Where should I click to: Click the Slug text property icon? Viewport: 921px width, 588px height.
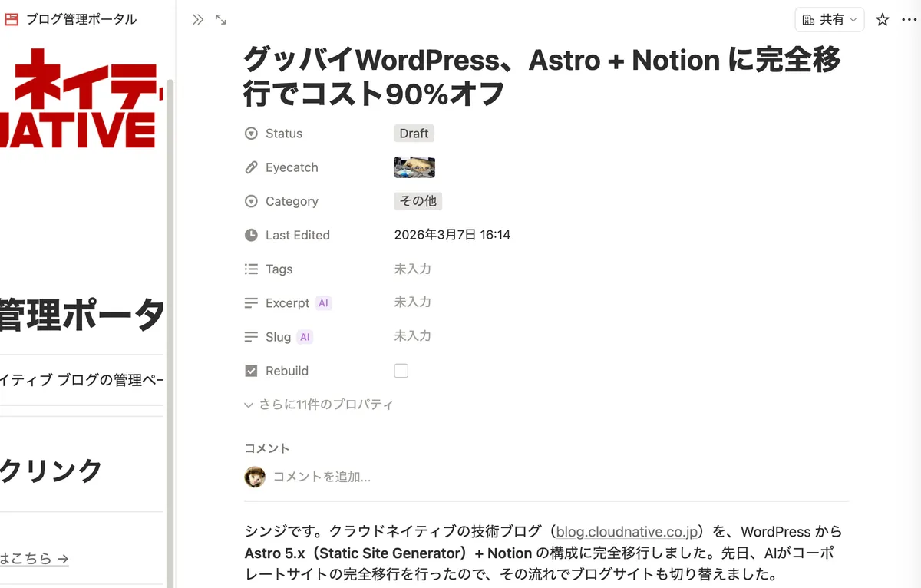251,337
